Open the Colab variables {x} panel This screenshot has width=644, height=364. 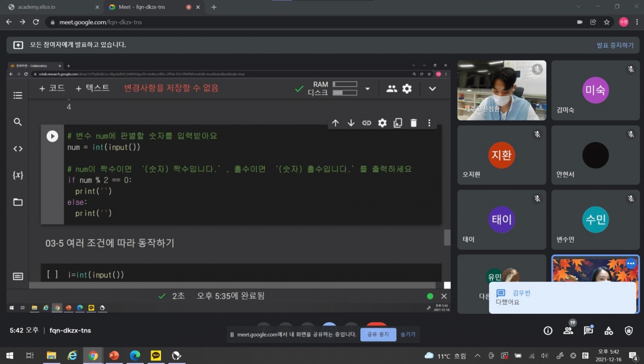[x=18, y=175]
